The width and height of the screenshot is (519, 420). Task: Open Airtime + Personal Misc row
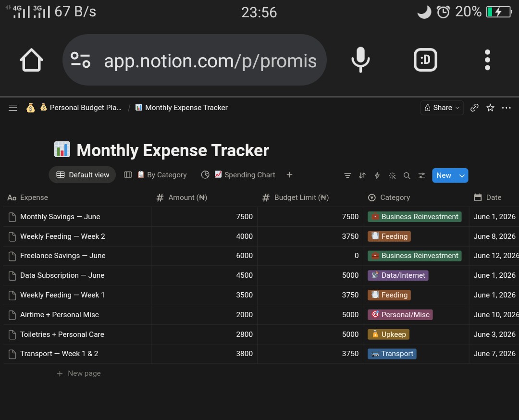point(60,315)
